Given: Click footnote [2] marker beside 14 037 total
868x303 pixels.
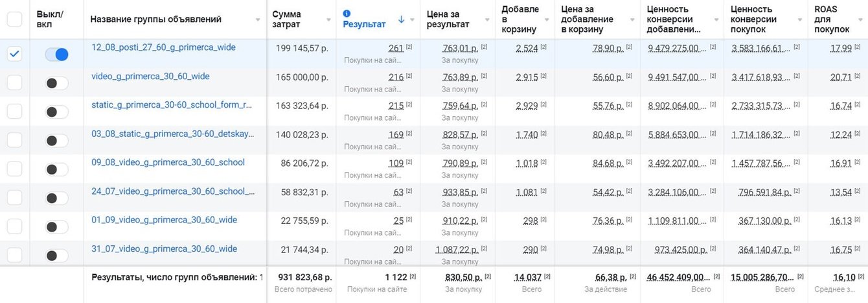Looking at the screenshot, I should coord(547,277).
